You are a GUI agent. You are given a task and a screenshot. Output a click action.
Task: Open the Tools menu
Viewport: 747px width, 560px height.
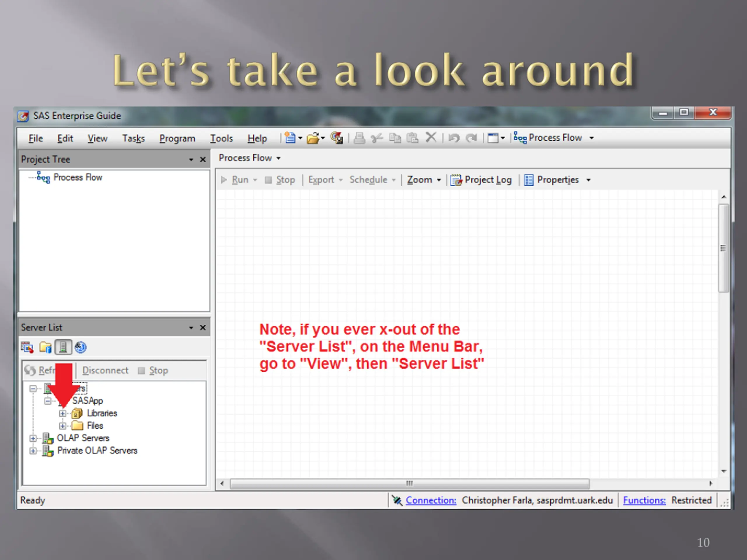(x=221, y=139)
